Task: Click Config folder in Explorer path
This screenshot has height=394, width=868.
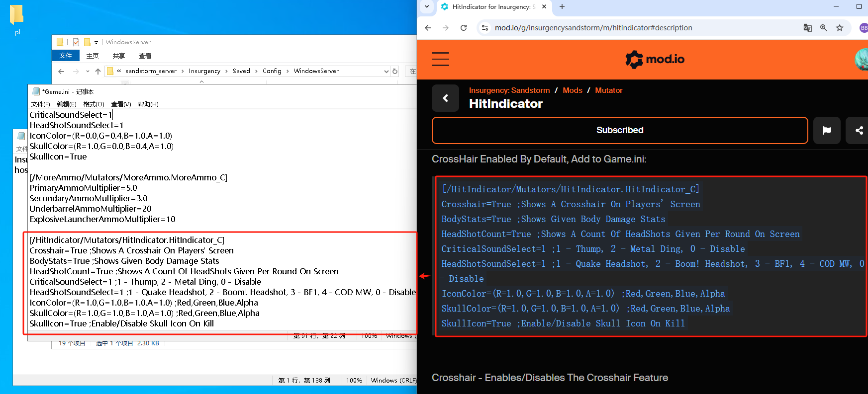Action: 272,71
